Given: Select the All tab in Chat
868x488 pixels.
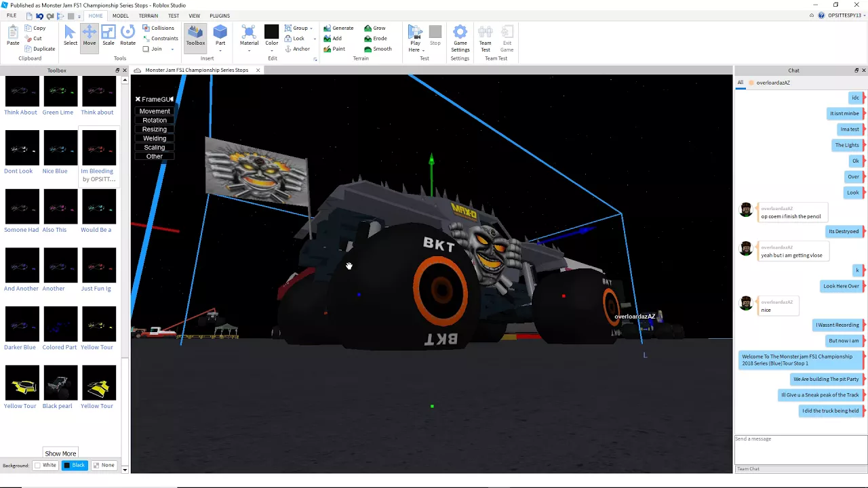Looking at the screenshot, I should [741, 83].
